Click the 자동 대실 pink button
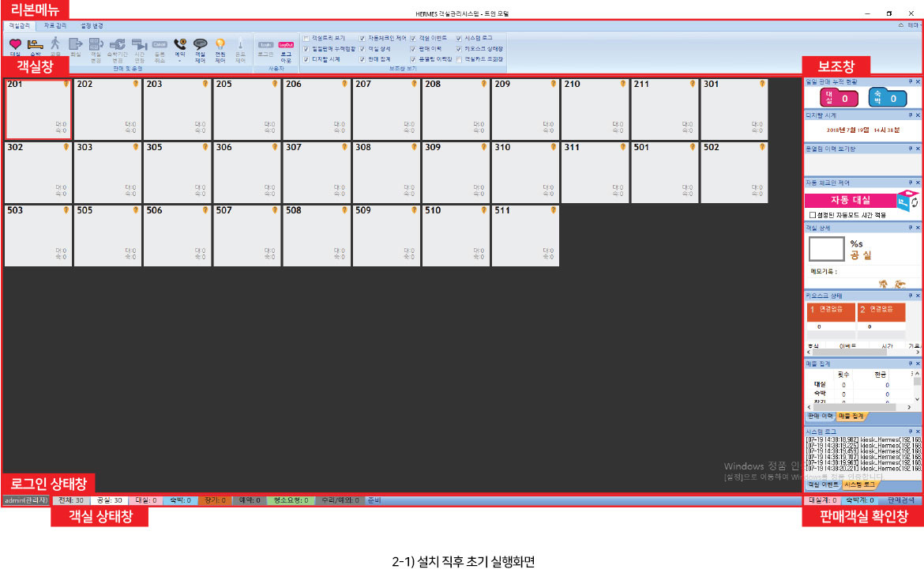Screen dimensions: 924x573 point(851,201)
